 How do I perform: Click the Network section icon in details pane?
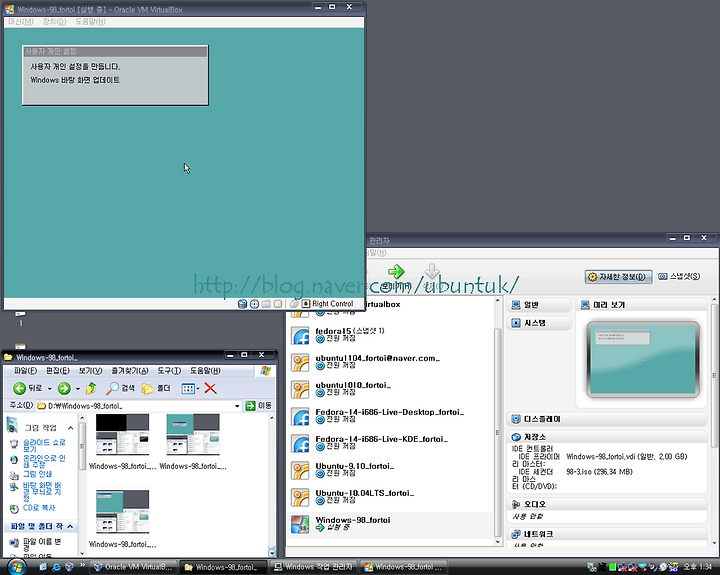tap(516, 534)
